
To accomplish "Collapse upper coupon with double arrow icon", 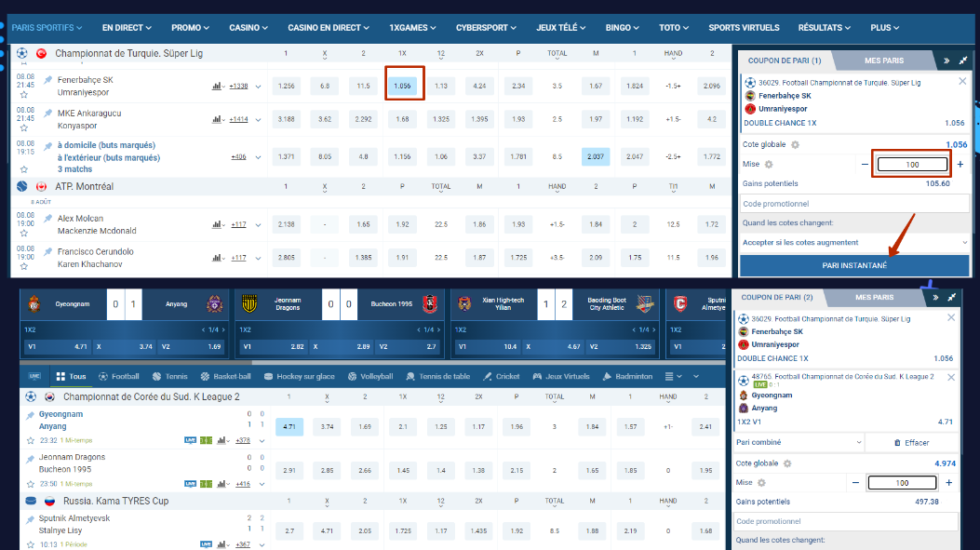I will tap(946, 60).
